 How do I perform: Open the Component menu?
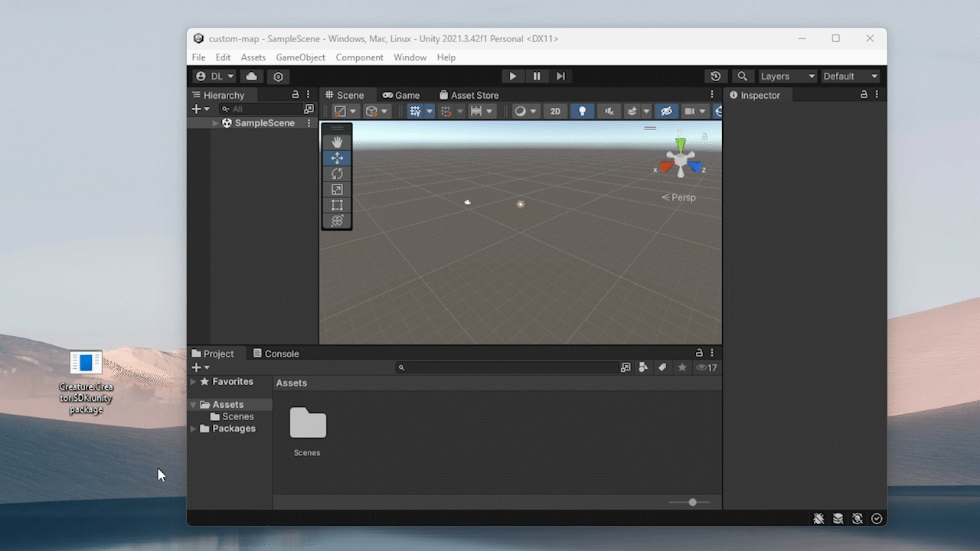[x=359, y=57]
